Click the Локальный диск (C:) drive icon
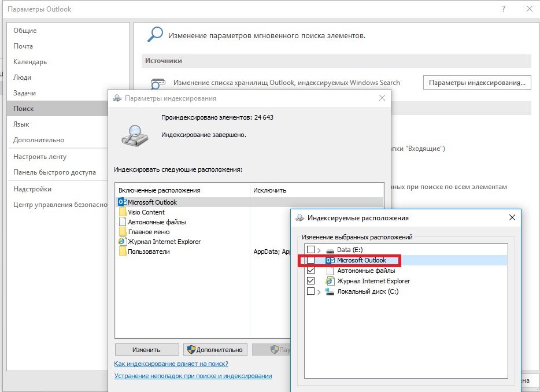This screenshot has width=540, height=392. [x=330, y=292]
